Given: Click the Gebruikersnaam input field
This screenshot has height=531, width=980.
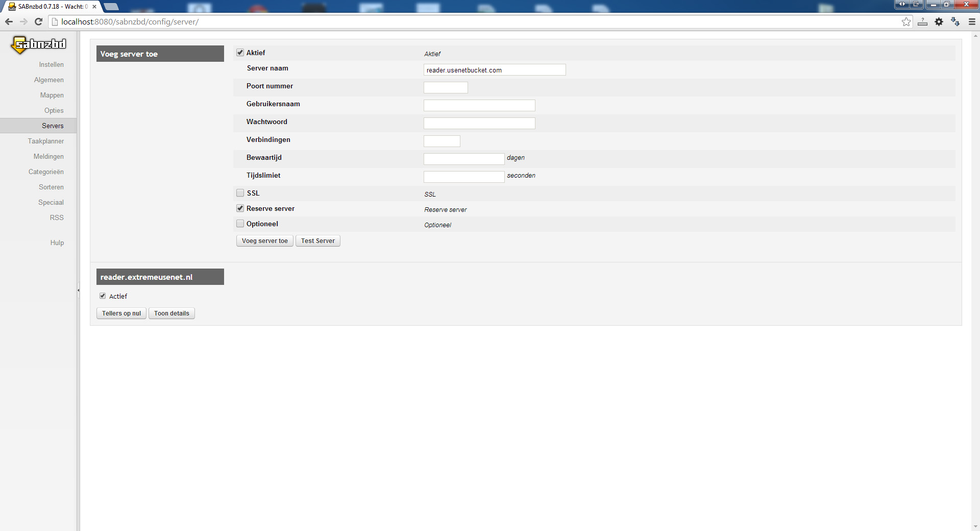Looking at the screenshot, I should [x=479, y=105].
